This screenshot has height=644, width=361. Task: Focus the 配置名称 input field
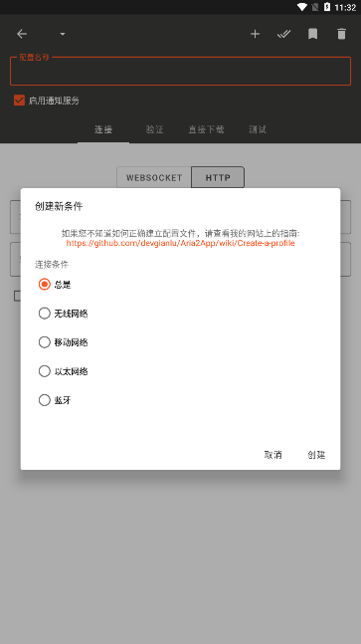[181, 71]
